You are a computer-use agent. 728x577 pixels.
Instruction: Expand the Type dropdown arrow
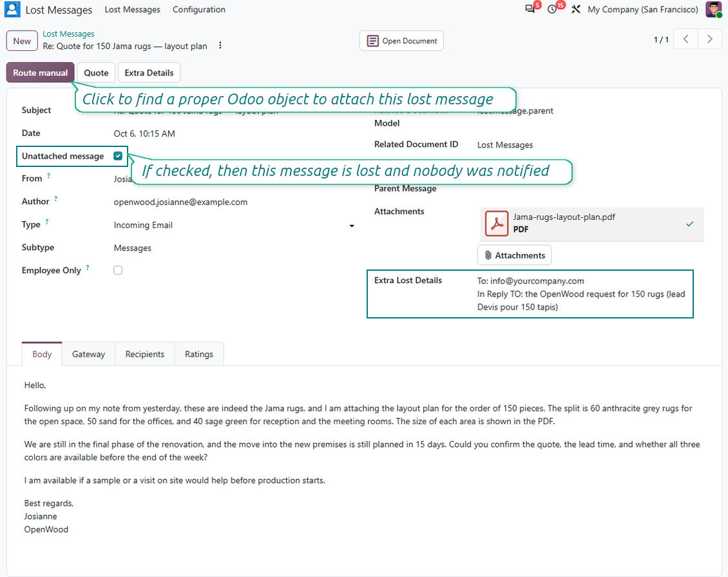coord(352,226)
